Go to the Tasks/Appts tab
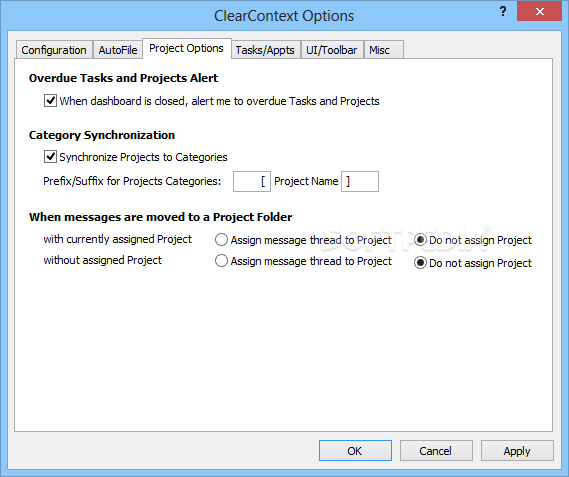569x477 pixels. (x=265, y=50)
